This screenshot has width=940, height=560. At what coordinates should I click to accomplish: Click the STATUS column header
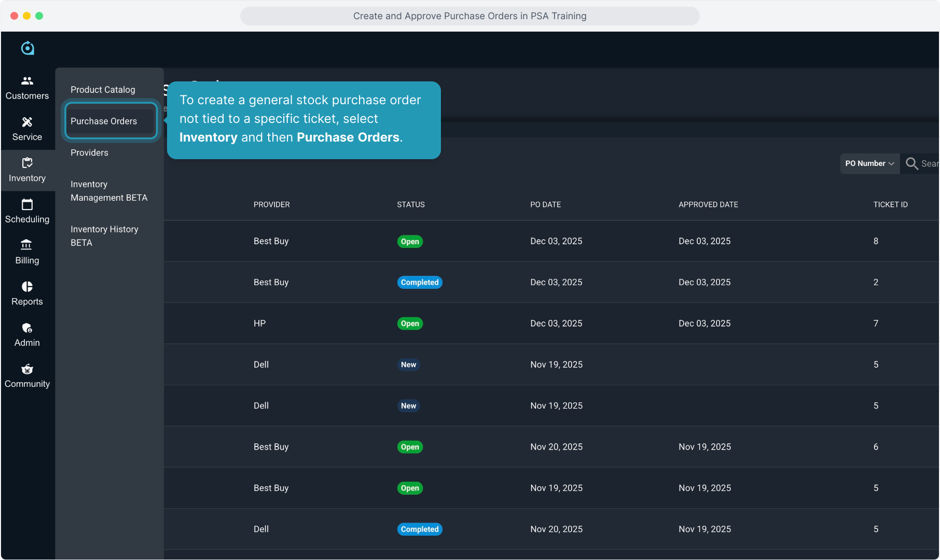(x=410, y=205)
